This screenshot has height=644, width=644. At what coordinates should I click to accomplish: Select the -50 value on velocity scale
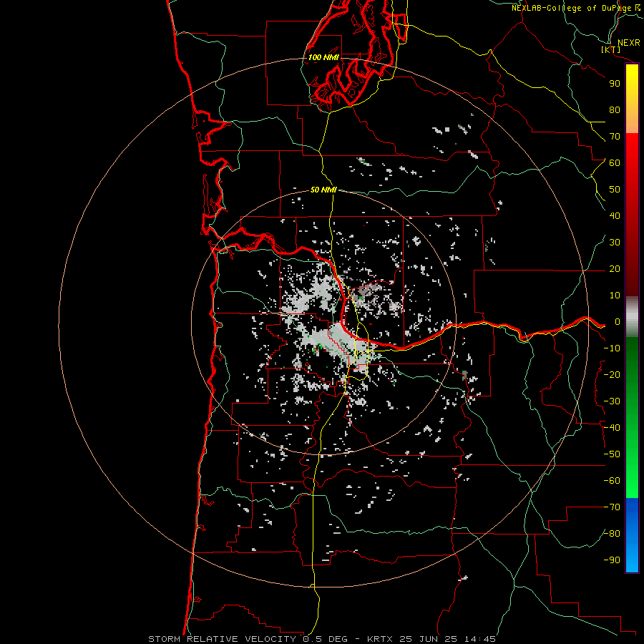612,454
